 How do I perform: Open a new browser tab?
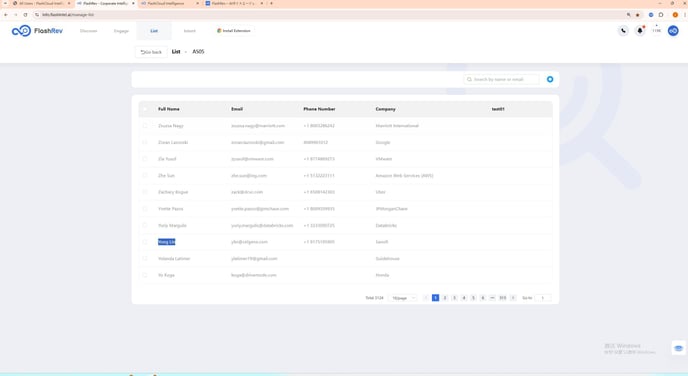coord(271,3)
